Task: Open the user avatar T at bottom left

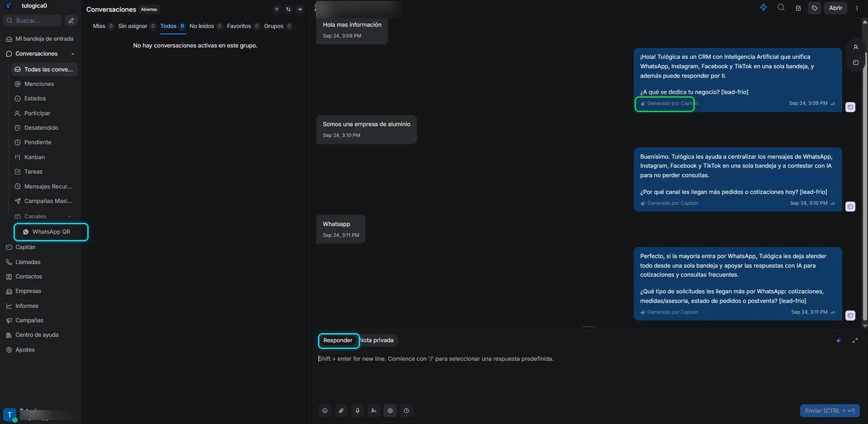Action: 9,415
